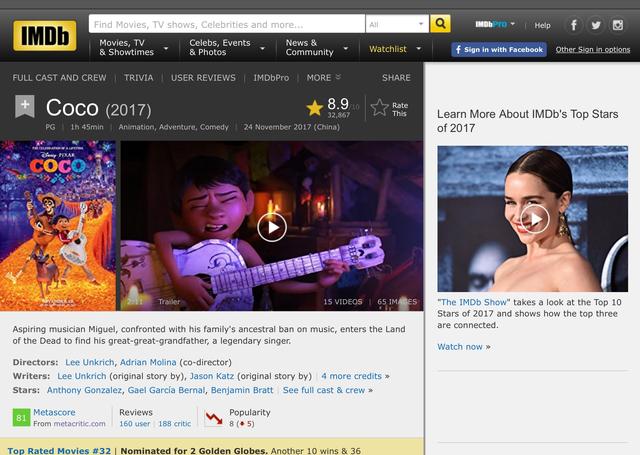Expand Movies, TV & Showtimes menu

point(134,48)
